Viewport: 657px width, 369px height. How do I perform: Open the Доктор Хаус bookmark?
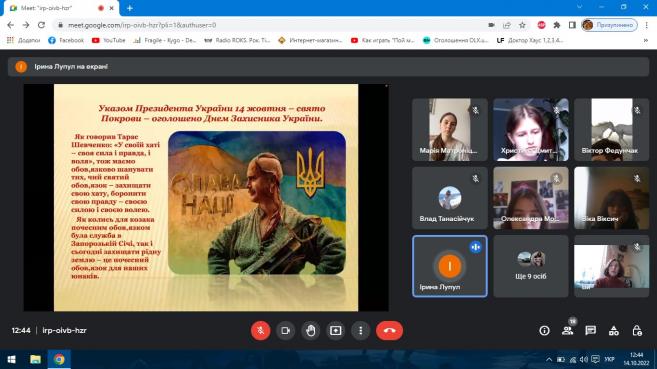click(x=530, y=40)
